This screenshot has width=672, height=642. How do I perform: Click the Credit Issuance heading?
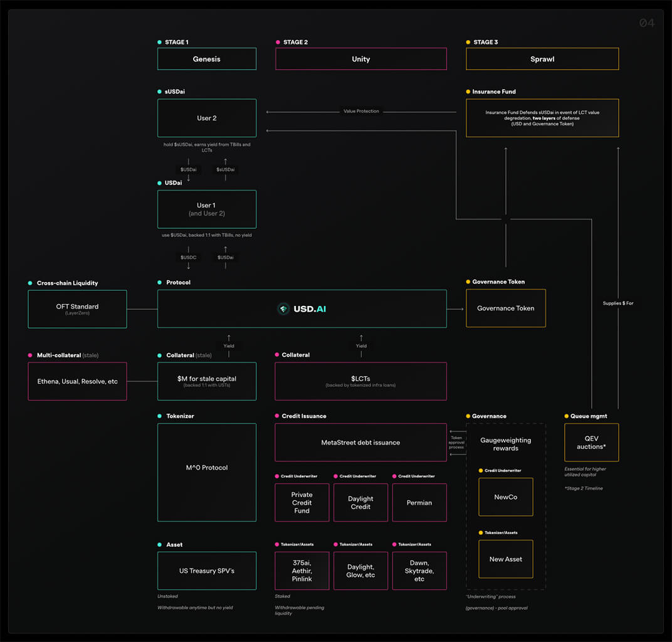(304, 416)
